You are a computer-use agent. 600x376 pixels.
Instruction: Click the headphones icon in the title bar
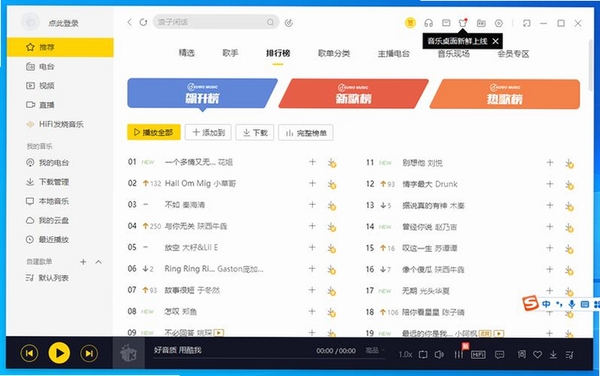[428, 23]
